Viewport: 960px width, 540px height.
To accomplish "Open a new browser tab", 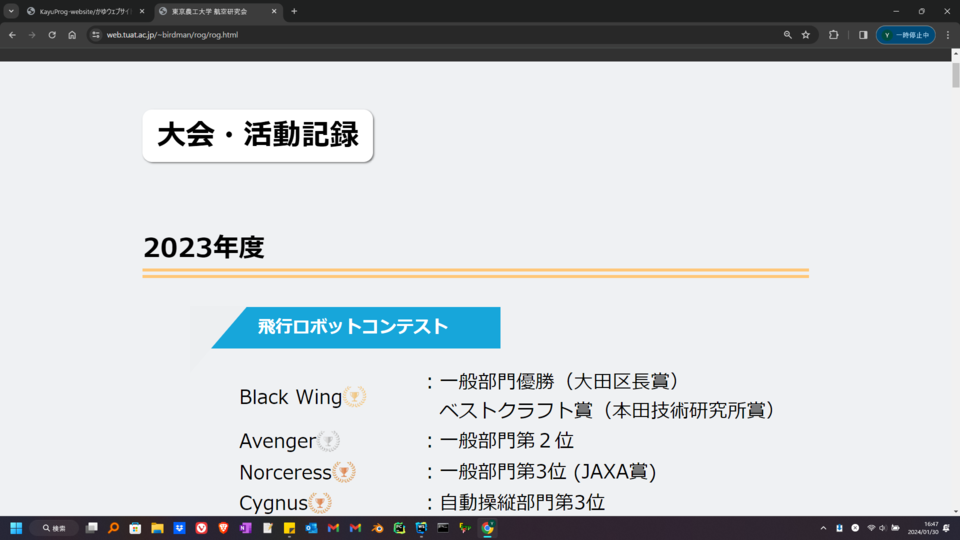I will coord(294,11).
